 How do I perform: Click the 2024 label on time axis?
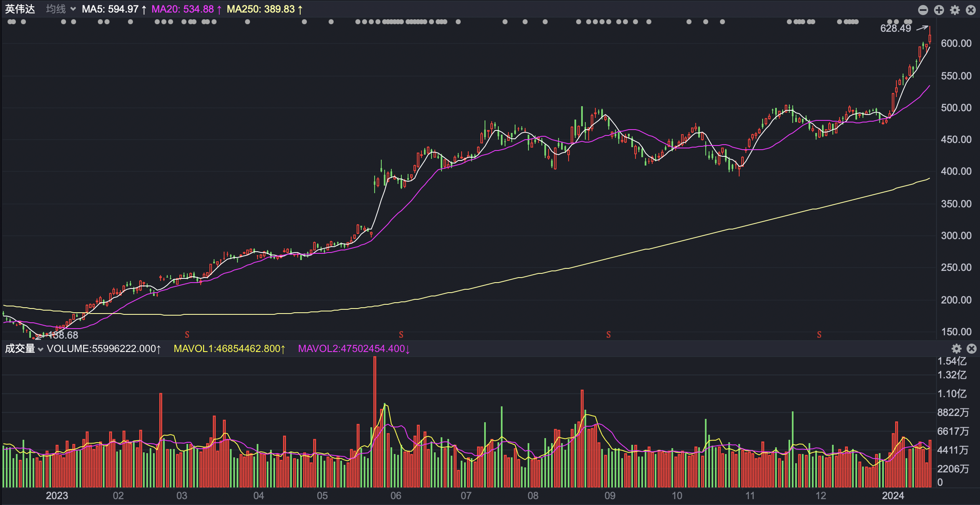point(893,496)
